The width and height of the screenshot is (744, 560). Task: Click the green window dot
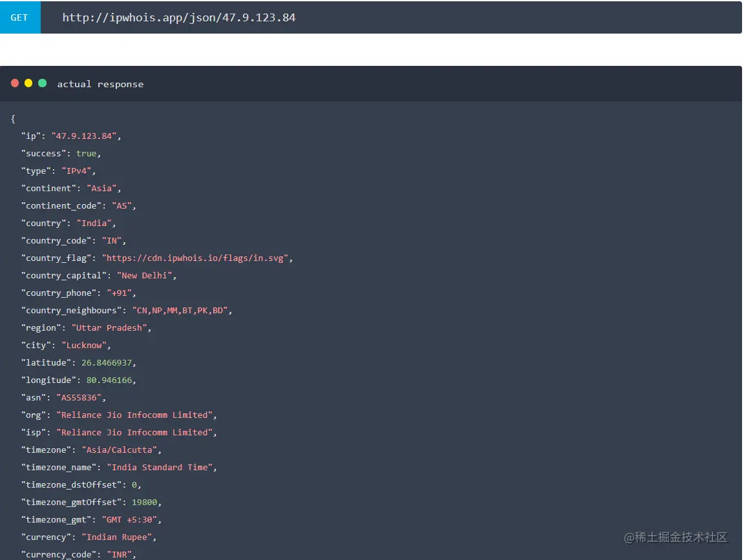pos(42,83)
